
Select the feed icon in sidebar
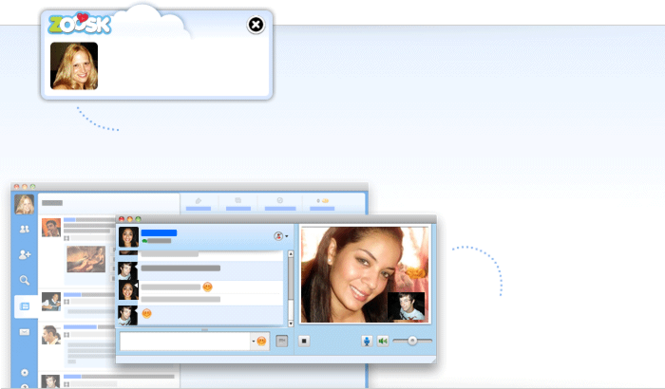(25, 306)
